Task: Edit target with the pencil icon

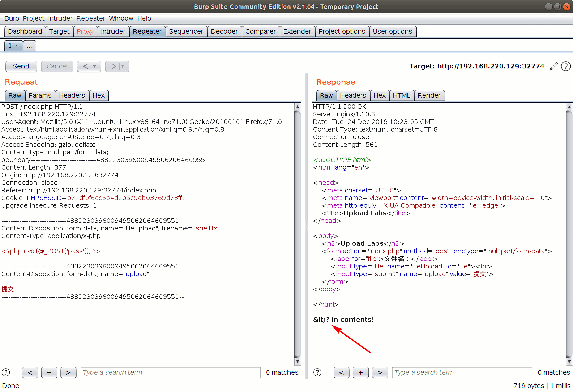Action: [554, 66]
